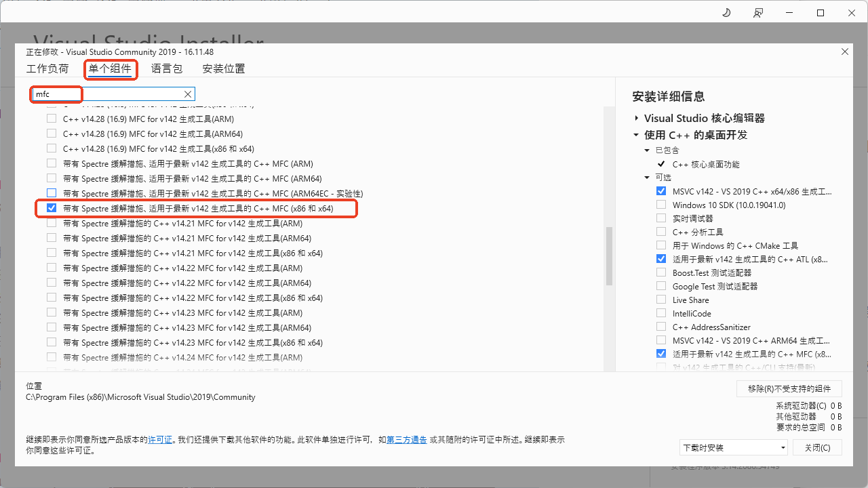This screenshot has width=868, height=488.
Task: Enable 实时调试器 option
Action: coord(661,218)
